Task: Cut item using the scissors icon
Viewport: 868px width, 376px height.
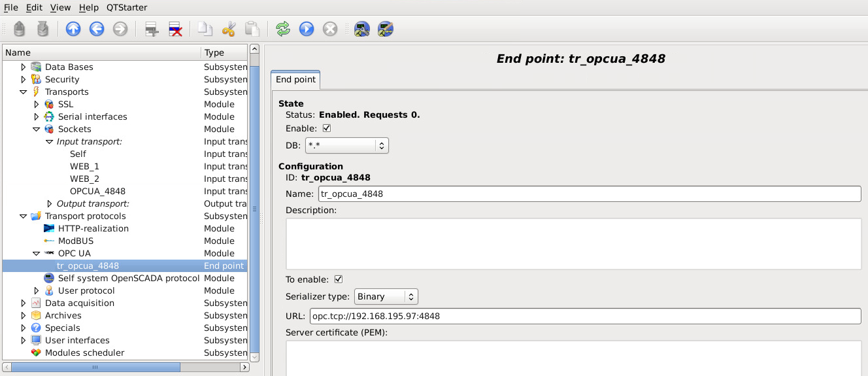Action: tap(228, 29)
